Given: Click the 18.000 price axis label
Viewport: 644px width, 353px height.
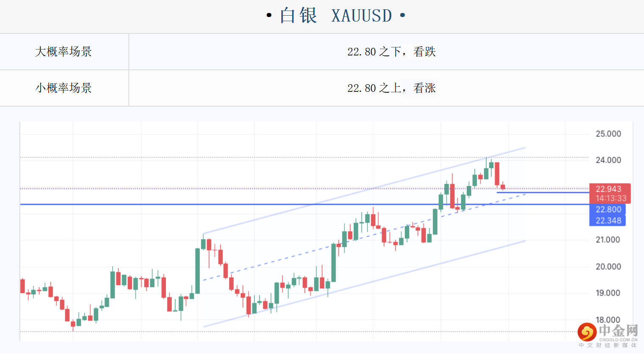Looking at the screenshot, I should (x=608, y=320).
